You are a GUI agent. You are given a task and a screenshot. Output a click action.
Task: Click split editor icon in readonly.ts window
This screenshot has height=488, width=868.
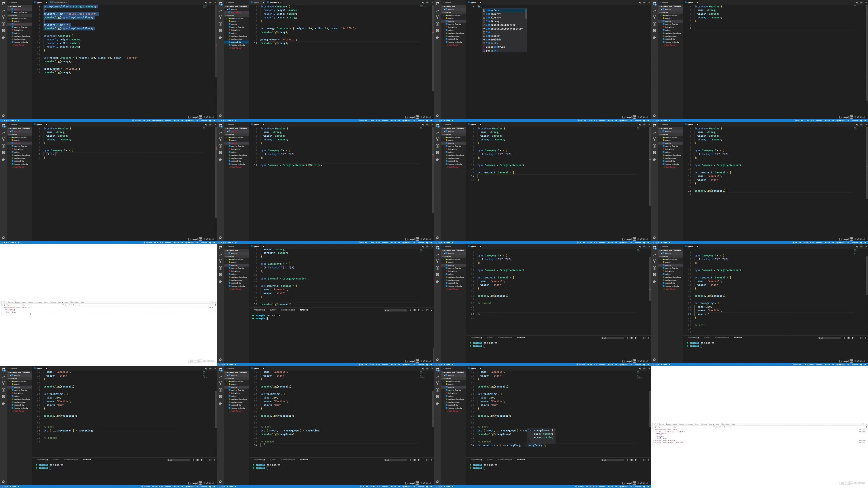coord(427,2)
